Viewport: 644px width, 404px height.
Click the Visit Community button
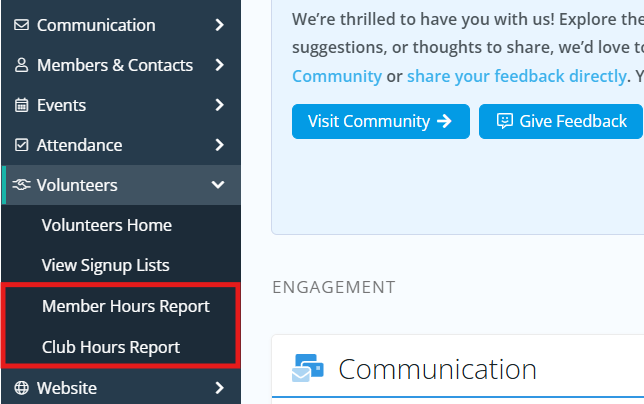[381, 121]
